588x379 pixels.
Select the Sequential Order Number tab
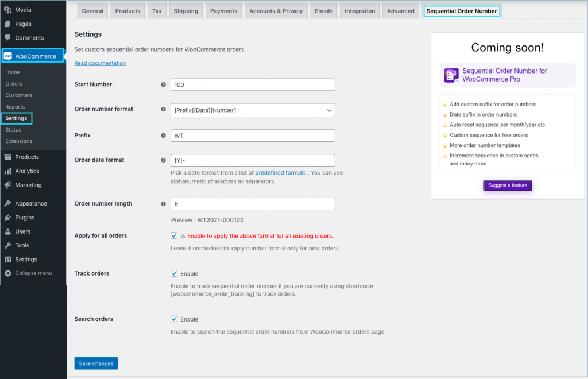click(x=462, y=11)
